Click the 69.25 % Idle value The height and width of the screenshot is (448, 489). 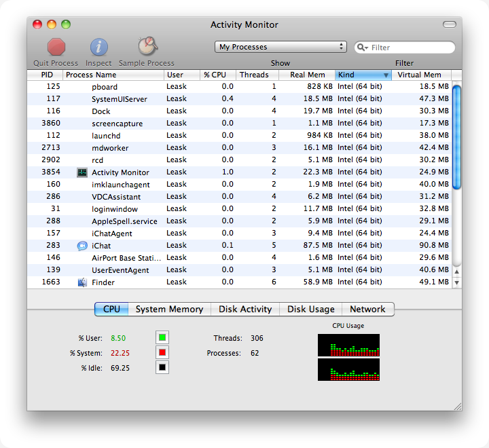point(120,368)
